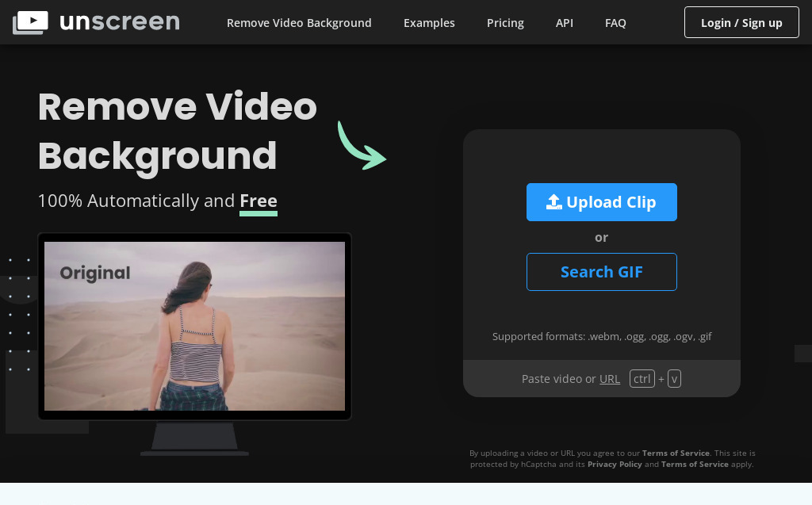Open the Terms of Service link

pos(676,453)
